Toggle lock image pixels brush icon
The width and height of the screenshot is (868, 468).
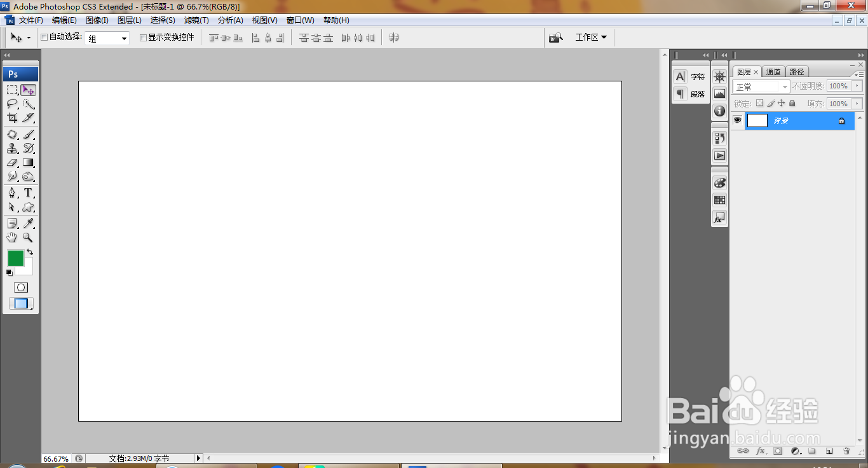(x=770, y=103)
